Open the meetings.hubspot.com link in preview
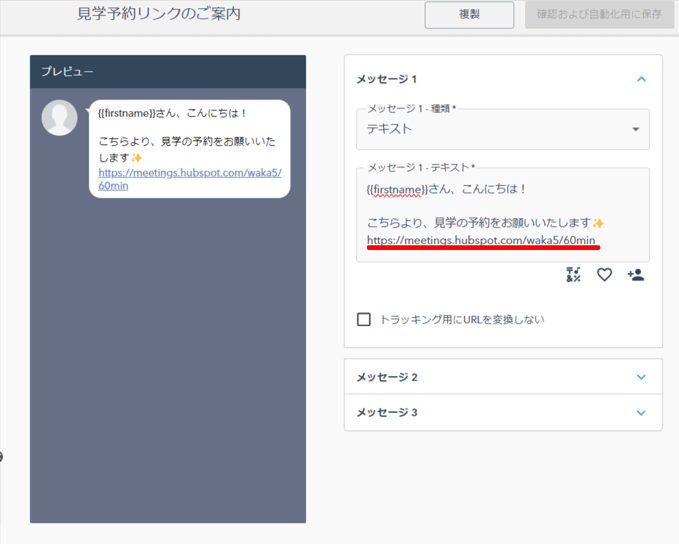This screenshot has height=544, width=679. 189,172
